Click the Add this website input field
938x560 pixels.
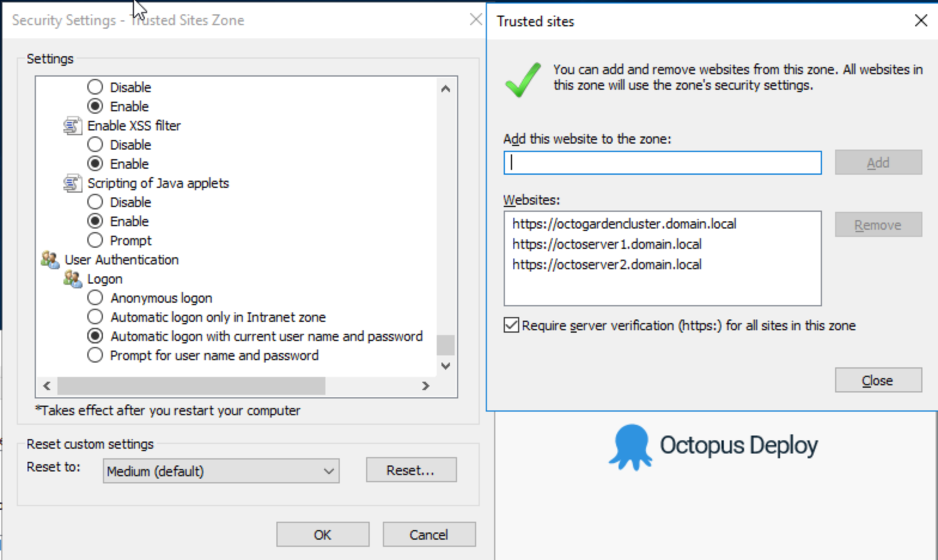(x=662, y=162)
